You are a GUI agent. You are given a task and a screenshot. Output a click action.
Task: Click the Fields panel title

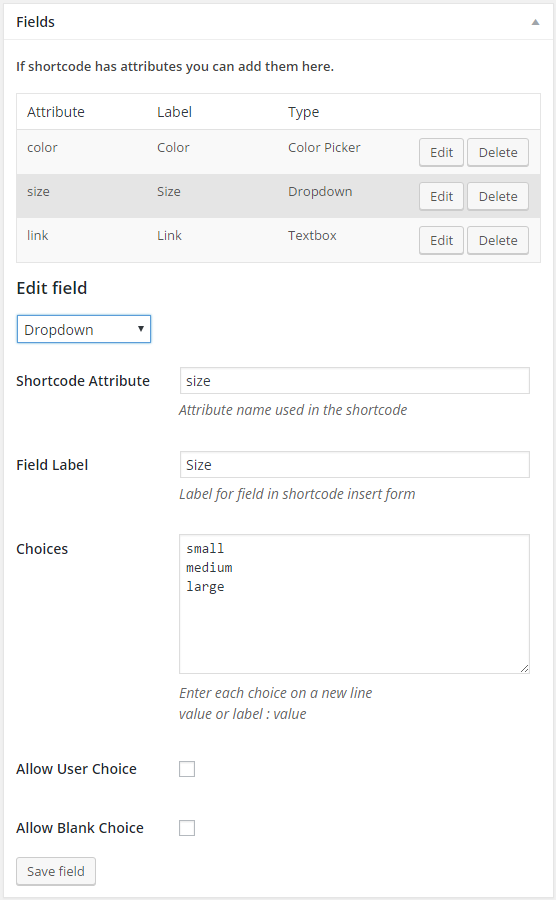(36, 22)
